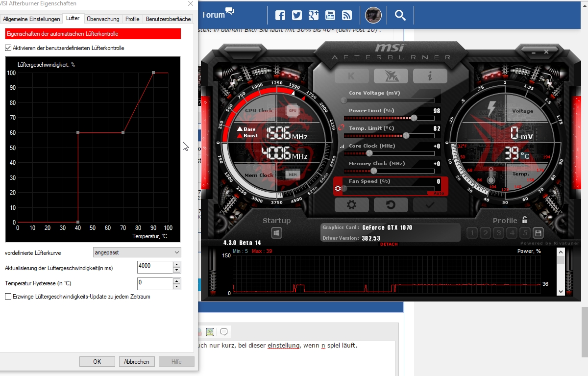Click the Afterburner K (Kombustor) button

(x=351, y=76)
